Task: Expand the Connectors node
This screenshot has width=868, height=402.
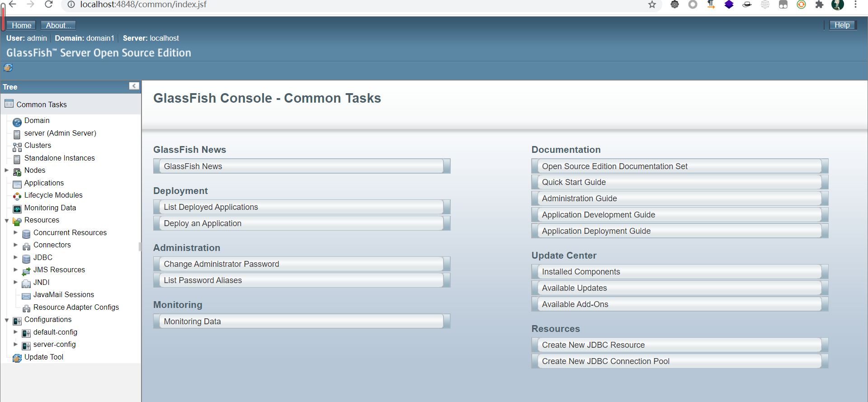Action: 15,245
